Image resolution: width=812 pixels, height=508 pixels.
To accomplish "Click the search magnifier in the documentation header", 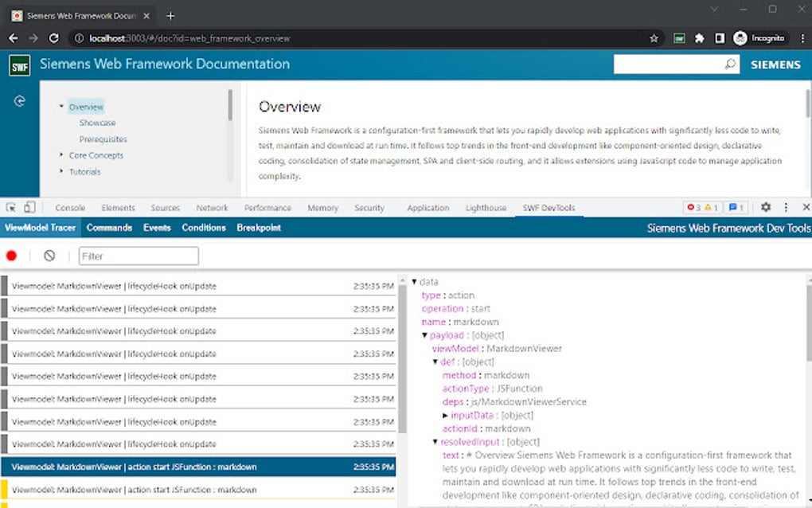I will tap(730, 64).
